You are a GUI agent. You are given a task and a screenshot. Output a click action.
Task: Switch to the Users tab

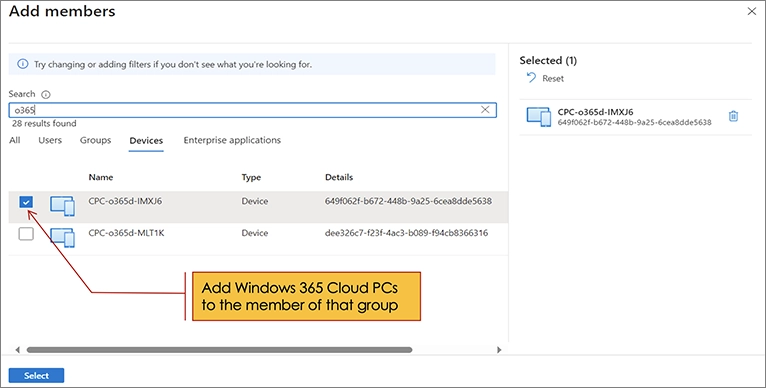pyautogui.click(x=50, y=140)
